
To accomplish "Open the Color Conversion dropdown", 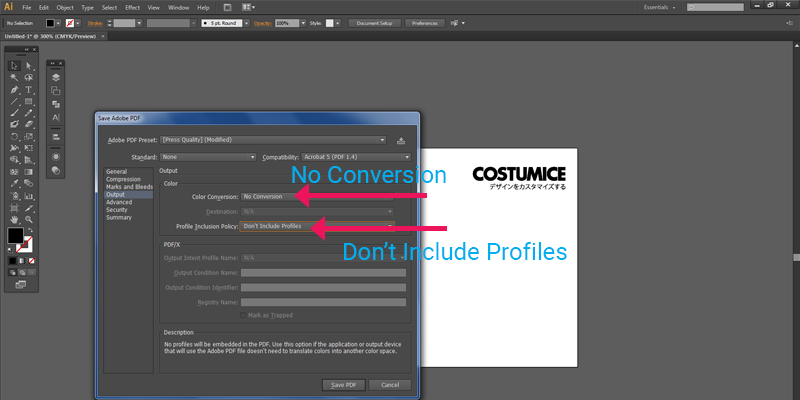I will tap(317, 196).
